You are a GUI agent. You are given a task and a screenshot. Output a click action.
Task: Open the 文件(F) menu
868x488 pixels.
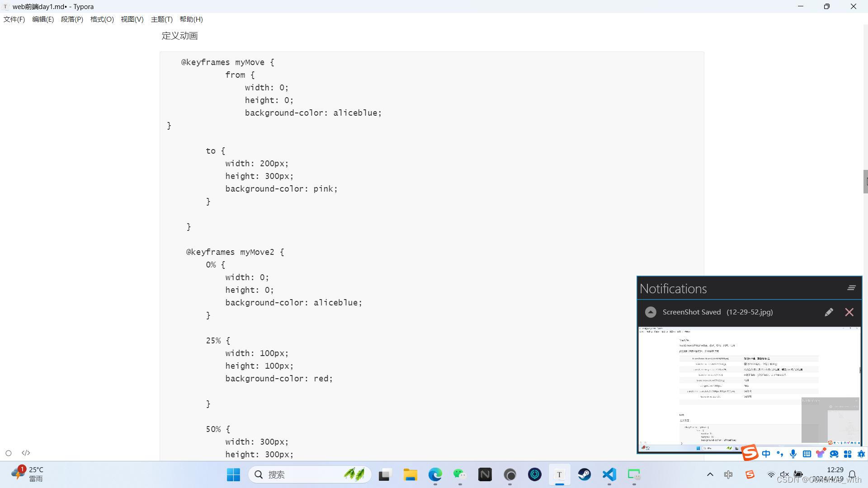pyautogui.click(x=14, y=19)
